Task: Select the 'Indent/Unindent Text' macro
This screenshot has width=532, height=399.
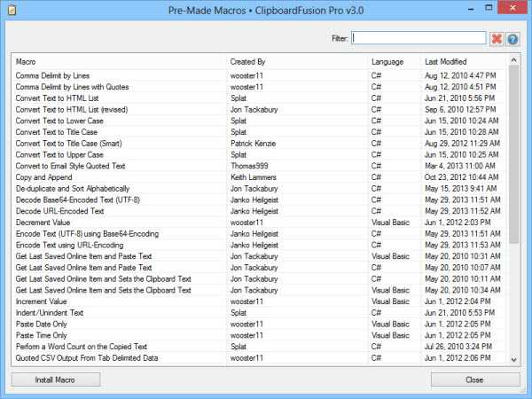Action: 260,313
